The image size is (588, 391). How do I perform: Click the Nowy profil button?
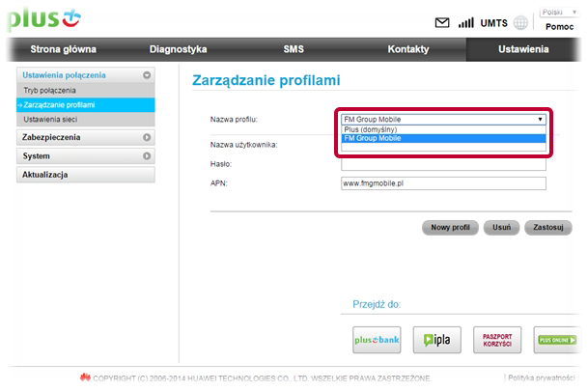(450, 228)
